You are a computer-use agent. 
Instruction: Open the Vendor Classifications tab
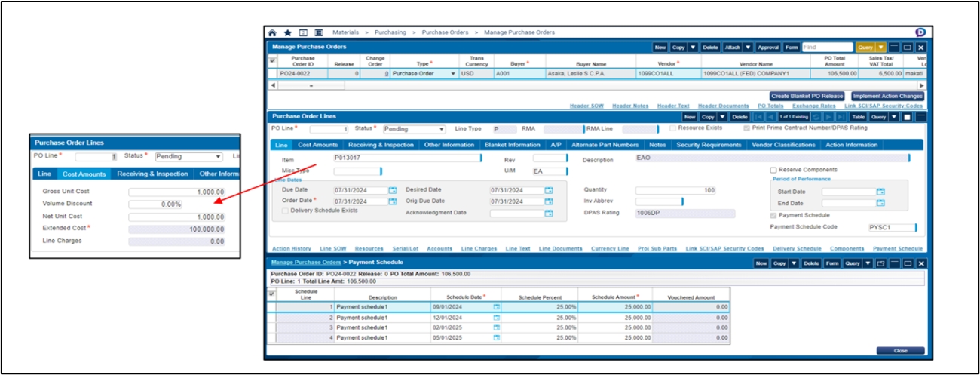(x=783, y=145)
